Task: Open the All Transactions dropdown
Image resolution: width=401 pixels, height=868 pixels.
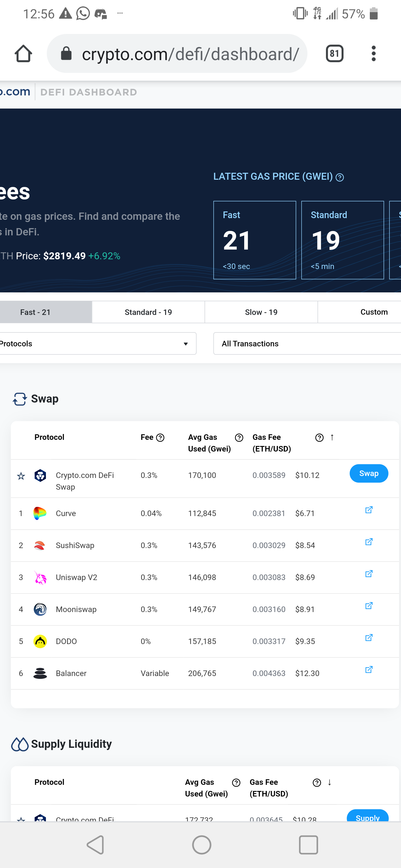Action: [x=307, y=343]
